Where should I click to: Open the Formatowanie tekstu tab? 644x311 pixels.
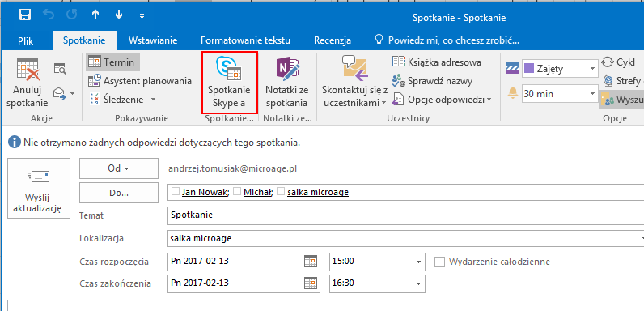246,40
